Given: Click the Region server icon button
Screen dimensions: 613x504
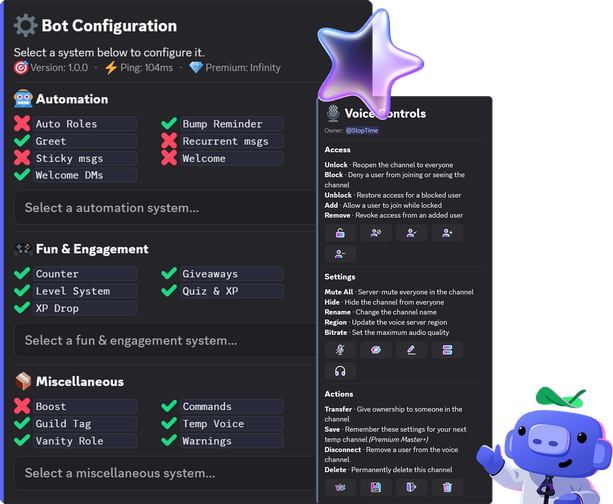Looking at the screenshot, I should point(447,350).
